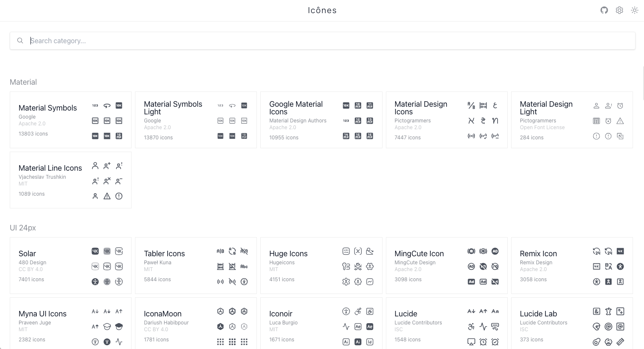Click warning triangle icon in Material Line Icons card

[x=107, y=196]
